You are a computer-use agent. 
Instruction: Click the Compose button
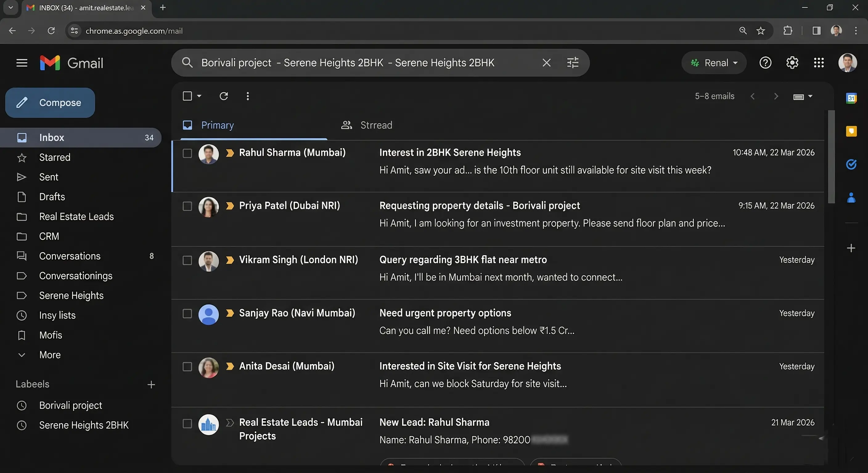[x=50, y=103]
